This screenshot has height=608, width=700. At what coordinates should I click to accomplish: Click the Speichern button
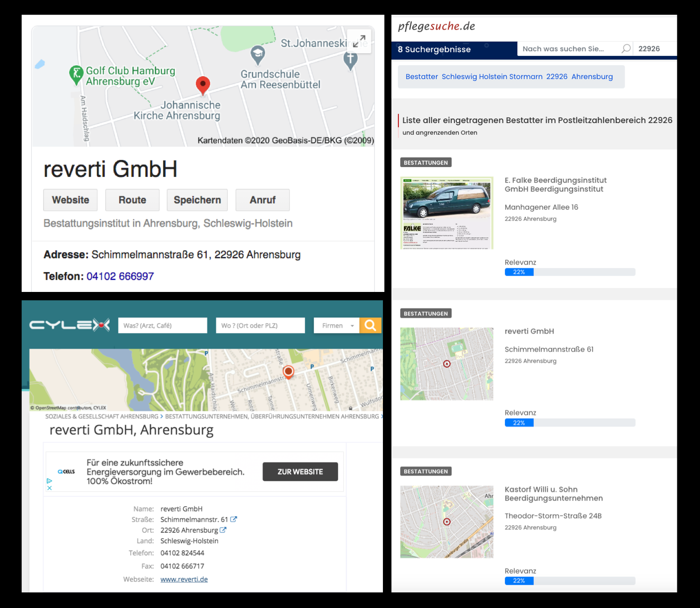pyautogui.click(x=197, y=200)
